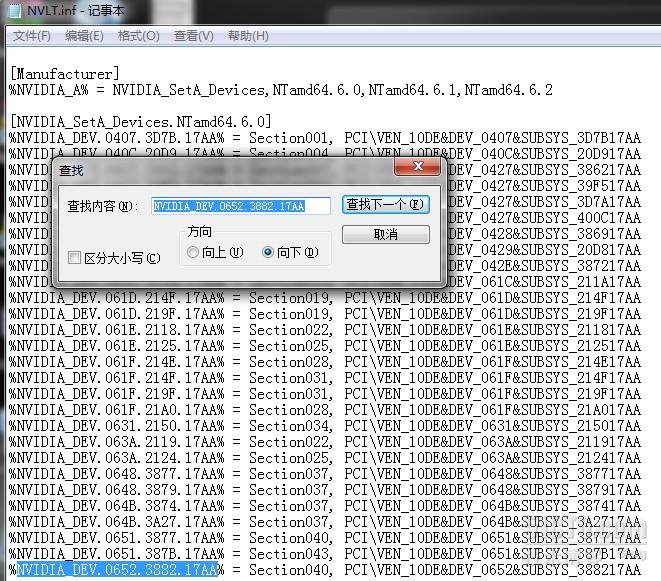Image resolution: width=661 pixels, height=581 pixels.
Task: Open the 文件(F) menu
Action: point(32,36)
